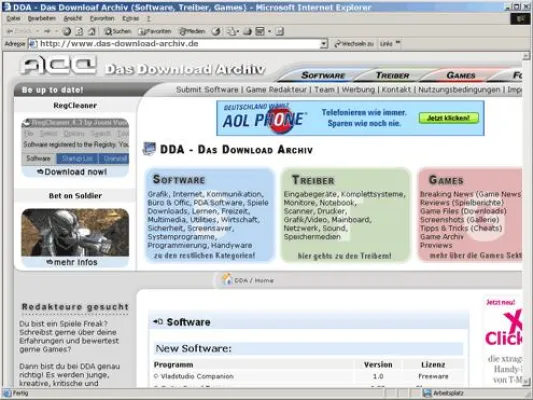The height and width of the screenshot is (400, 533).
Task: Expand the Back button history dropdown
Action: (x=37, y=31)
